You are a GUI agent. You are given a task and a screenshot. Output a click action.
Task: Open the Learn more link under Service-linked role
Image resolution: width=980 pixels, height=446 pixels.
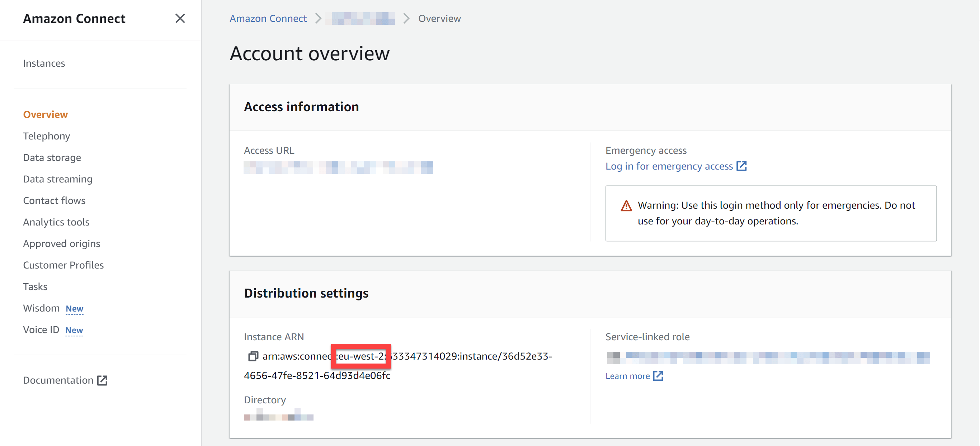coord(628,376)
